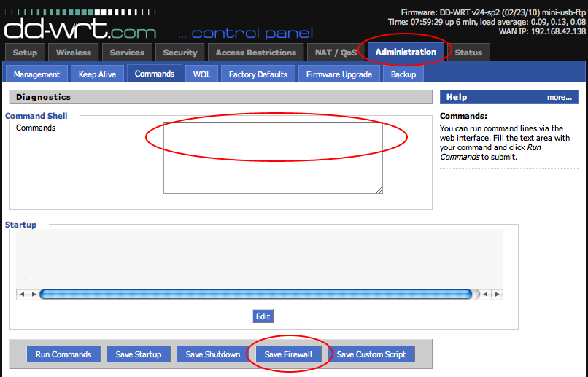588x377 pixels.
Task: Click the Startup scrollbar's leftmost arrow
Action: coord(22,294)
